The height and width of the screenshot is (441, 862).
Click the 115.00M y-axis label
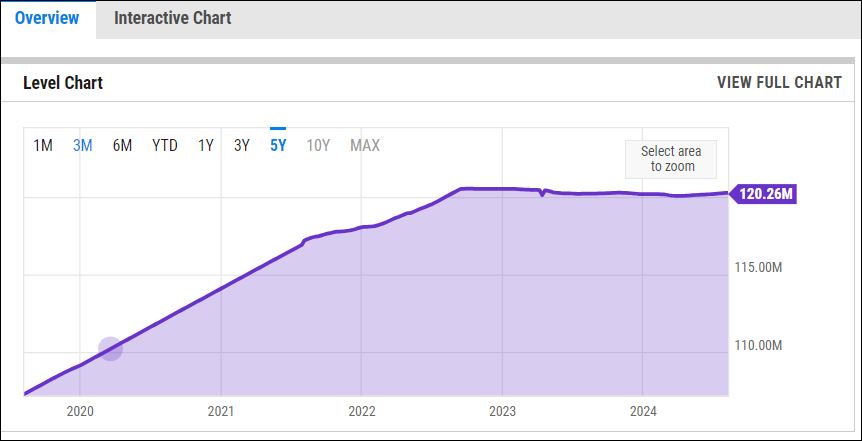coord(758,268)
